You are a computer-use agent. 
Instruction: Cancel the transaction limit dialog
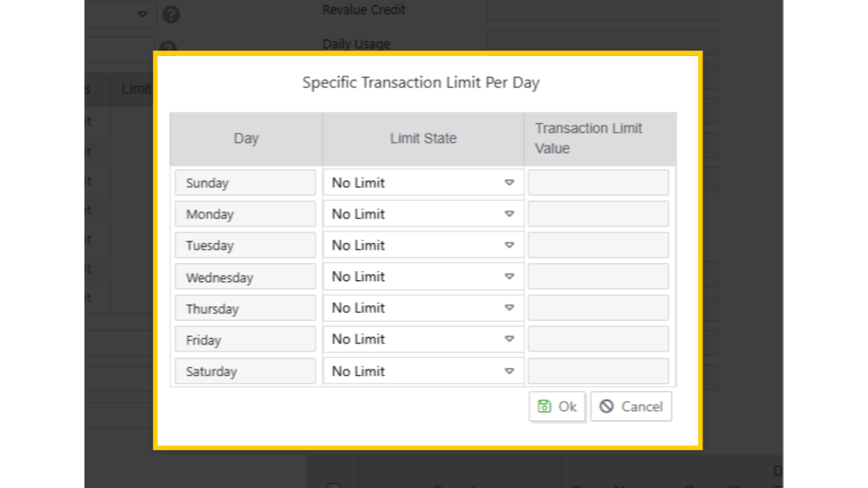[x=631, y=407]
